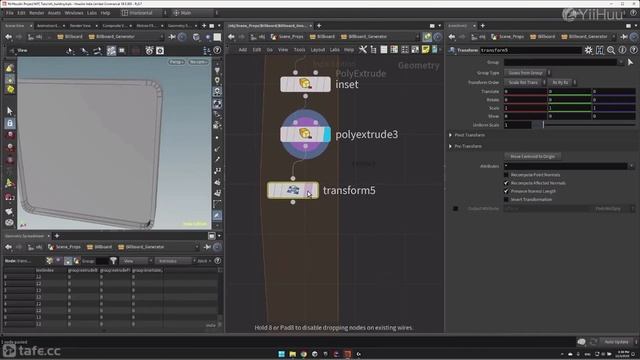
Task: Open geometry spreadsheet help icon
Action: (218, 261)
